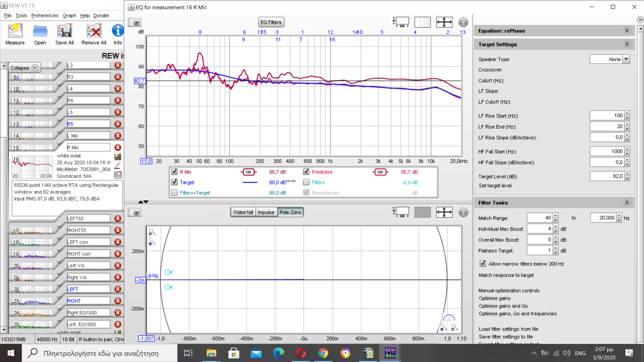
Task: Click the pole-zero plot move arrows icon
Action: pyautogui.click(x=444, y=212)
